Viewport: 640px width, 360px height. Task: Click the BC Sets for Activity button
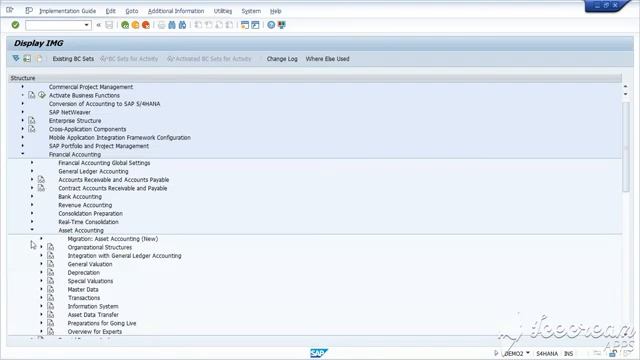pos(129,59)
